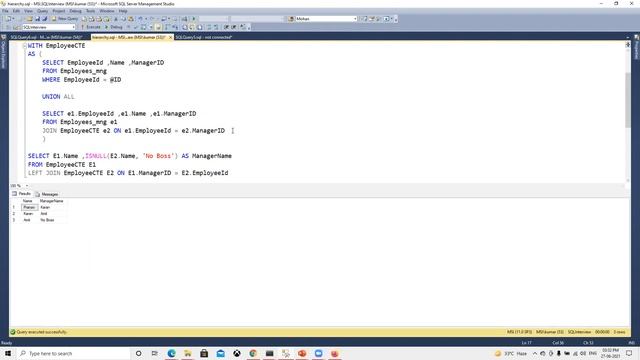Image resolution: width=640 pixels, height=360 pixels.
Task: Click the New Query button
Action: (x=64, y=19)
